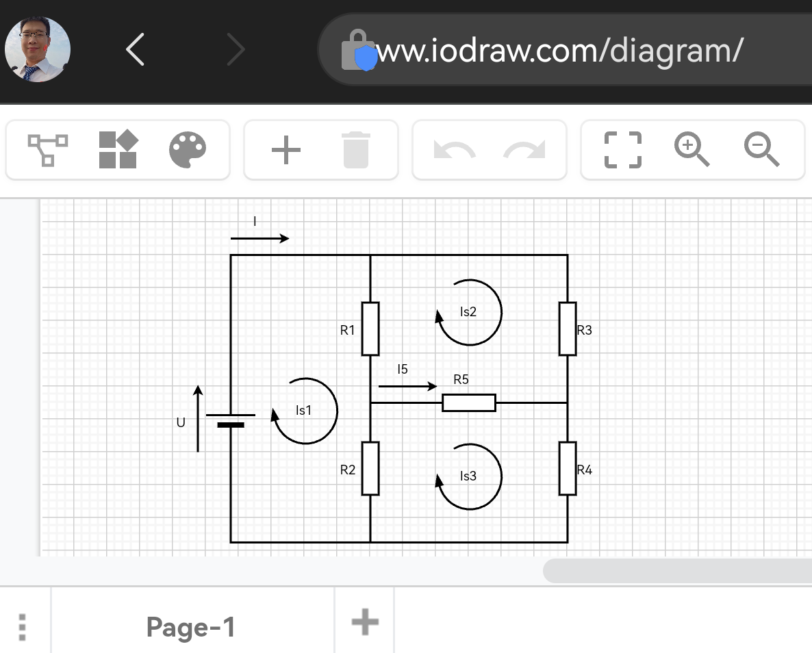Select the resistor R5 on canvas
The height and width of the screenshot is (653, 812).
[469, 403]
